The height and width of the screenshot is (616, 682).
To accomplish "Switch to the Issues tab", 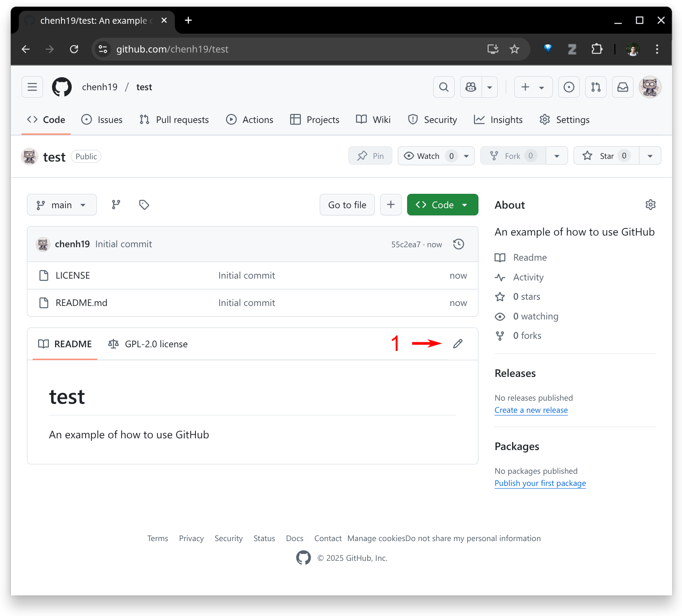I will 102,120.
